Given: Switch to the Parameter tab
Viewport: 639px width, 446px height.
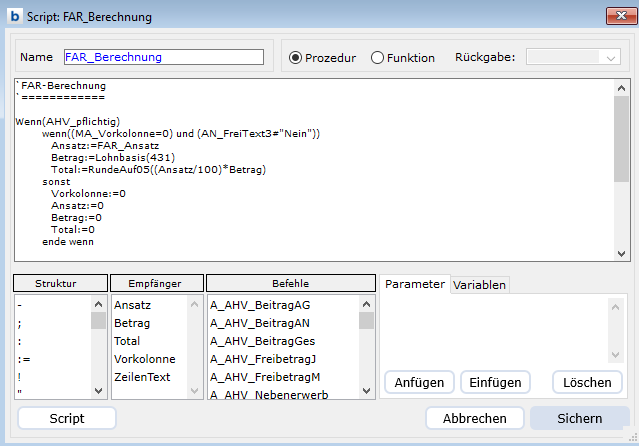Looking at the screenshot, I should [415, 284].
